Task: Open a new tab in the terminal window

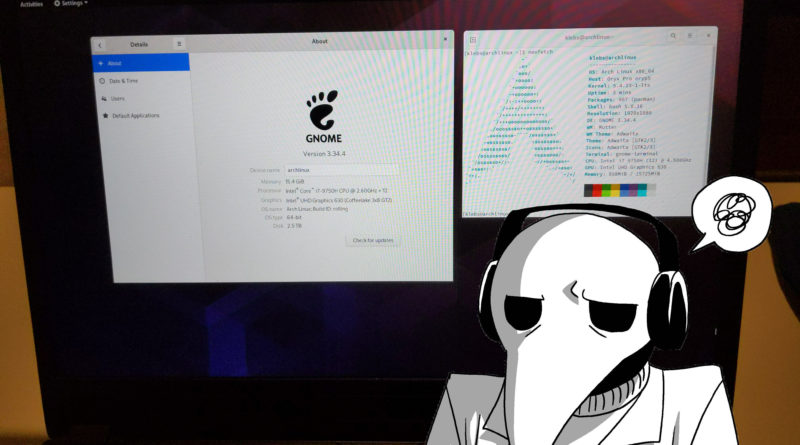Action: pyautogui.click(x=473, y=40)
